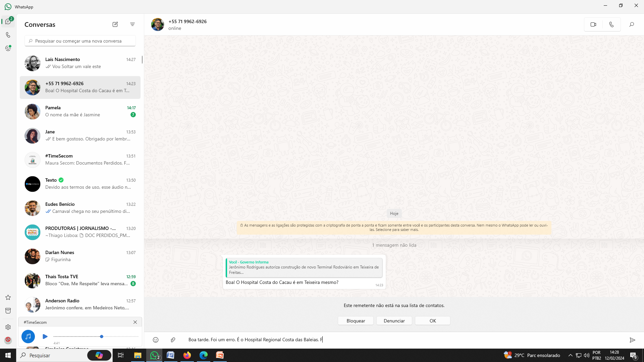The image size is (644, 362).
Task: Click the attach file paperclip icon
Action: 173,340
